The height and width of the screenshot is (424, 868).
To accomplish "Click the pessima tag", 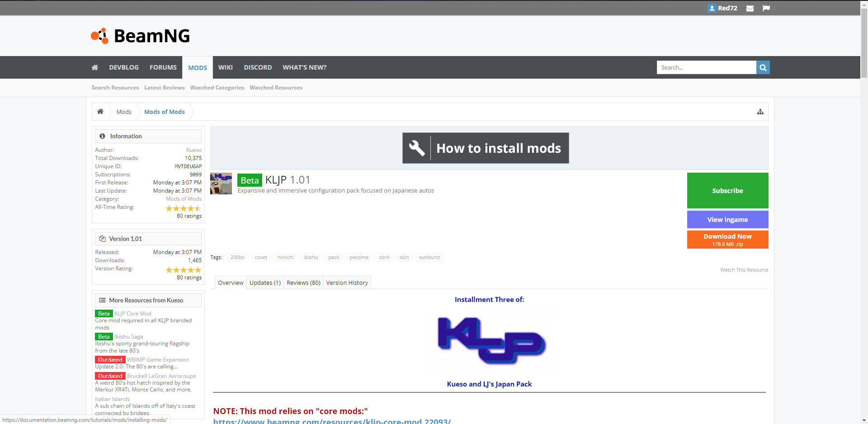I will [359, 257].
